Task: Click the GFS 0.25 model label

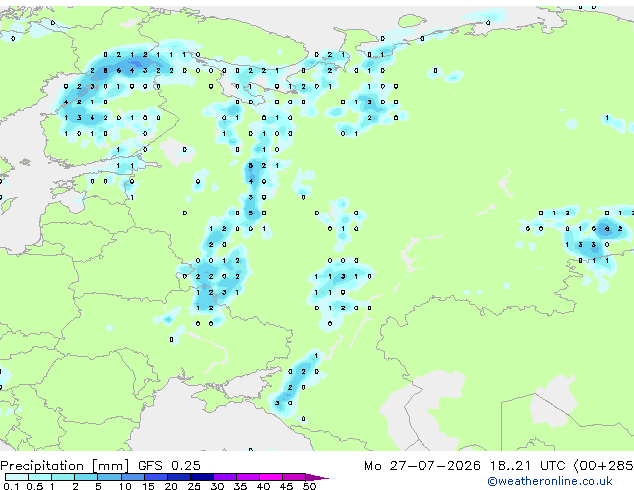Action: [169, 466]
